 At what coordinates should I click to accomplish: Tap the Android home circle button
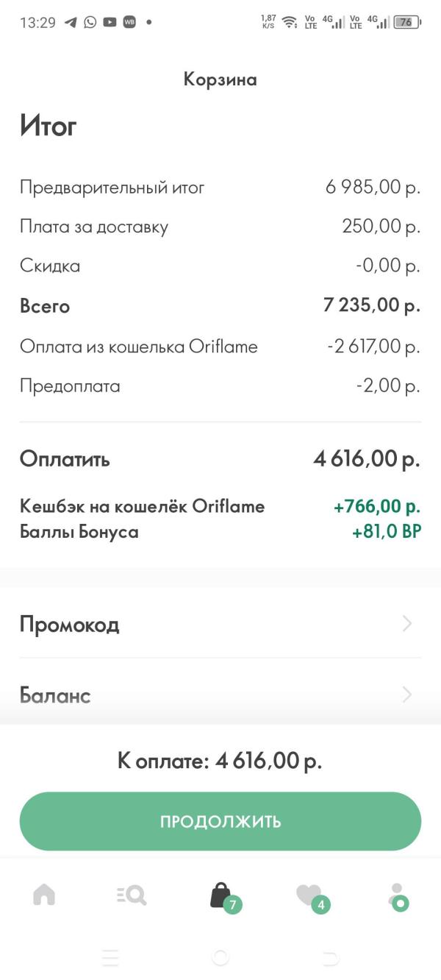pos(220,957)
